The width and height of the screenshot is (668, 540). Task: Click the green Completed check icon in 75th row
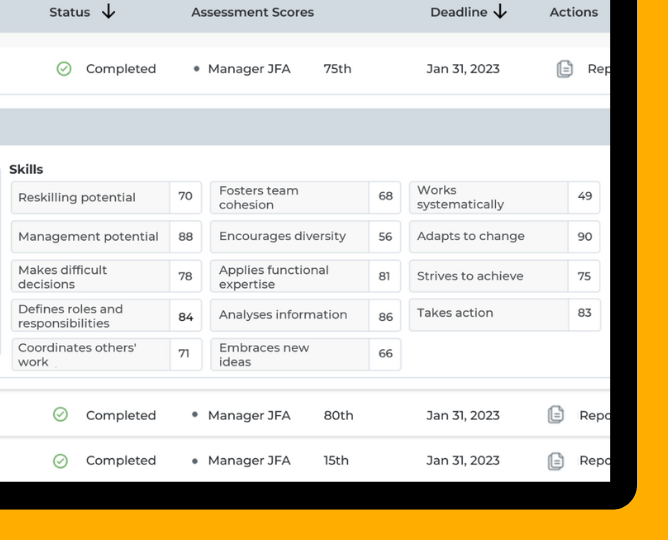64,69
